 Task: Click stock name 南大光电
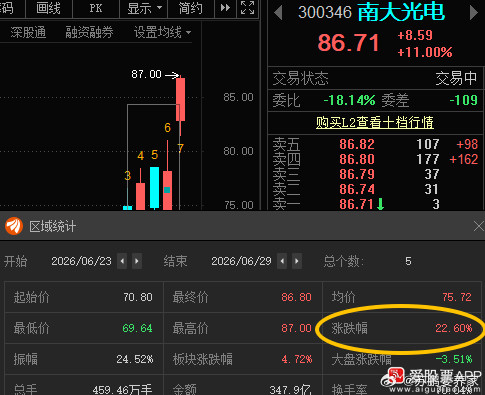tap(401, 12)
